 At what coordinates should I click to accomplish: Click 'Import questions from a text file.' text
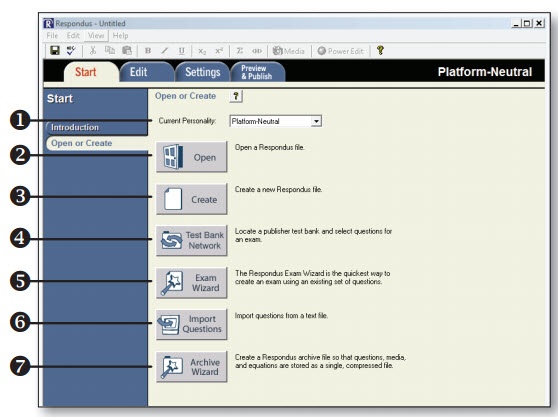pyautogui.click(x=281, y=316)
